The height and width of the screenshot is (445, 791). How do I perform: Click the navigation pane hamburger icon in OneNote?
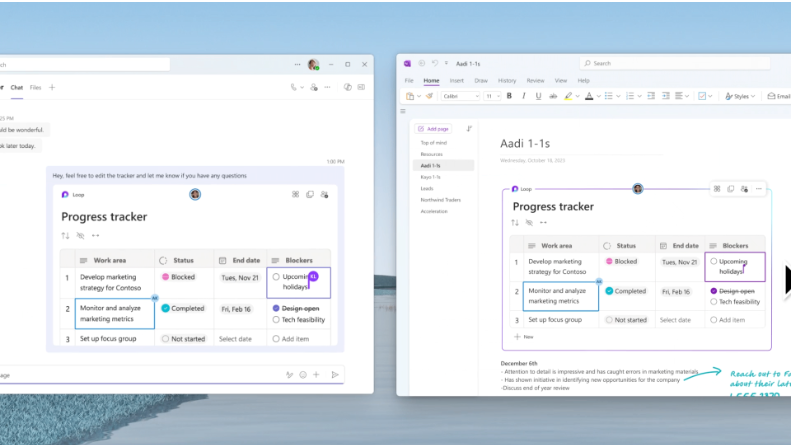coord(403,111)
